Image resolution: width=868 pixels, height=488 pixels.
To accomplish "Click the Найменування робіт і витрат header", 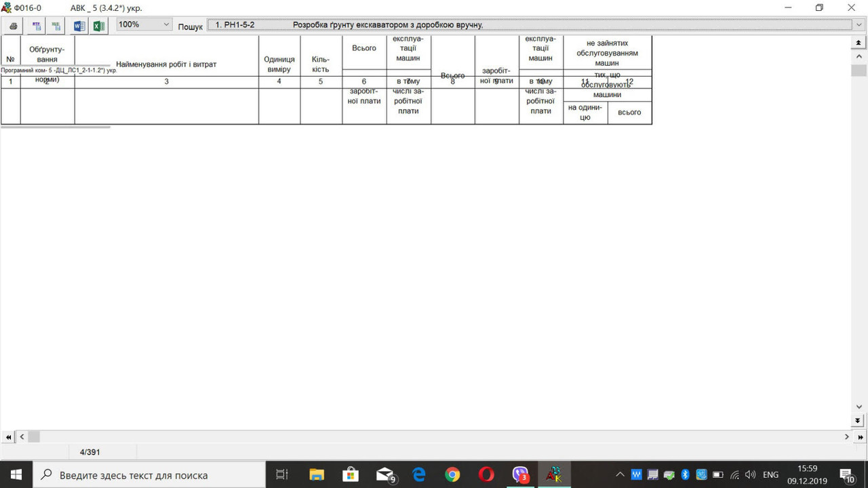I will coord(166,64).
